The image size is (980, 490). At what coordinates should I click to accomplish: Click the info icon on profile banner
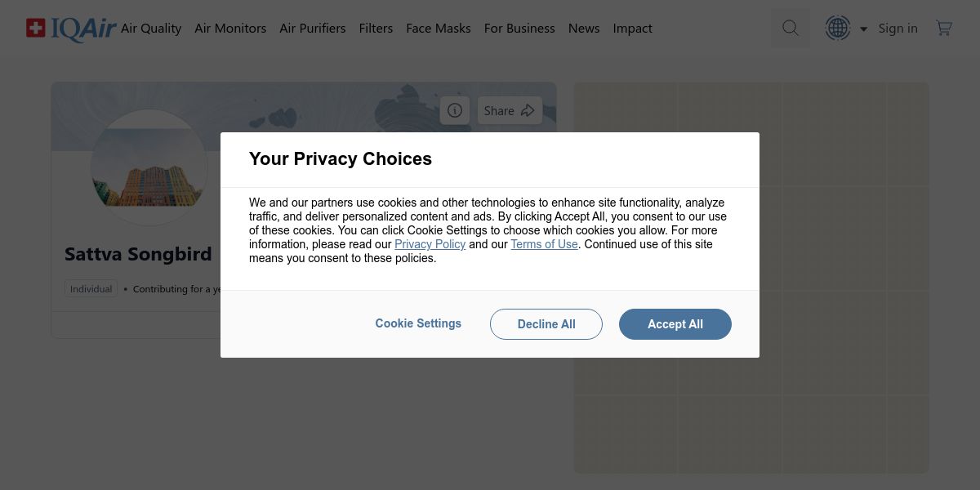455,110
